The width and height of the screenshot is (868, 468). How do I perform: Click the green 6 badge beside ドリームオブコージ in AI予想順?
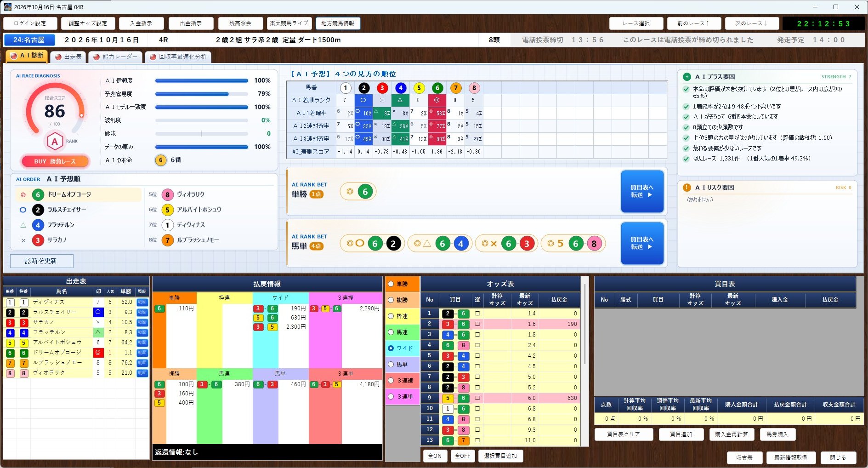pos(38,195)
